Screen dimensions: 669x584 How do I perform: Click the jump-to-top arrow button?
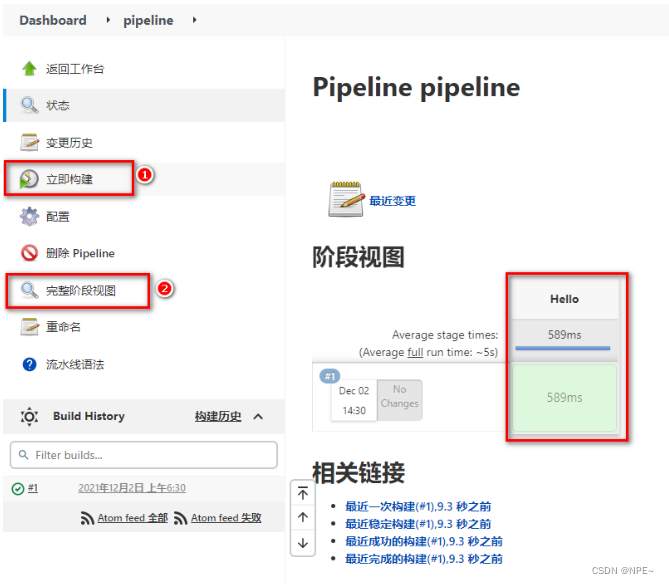[x=303, y=494]
